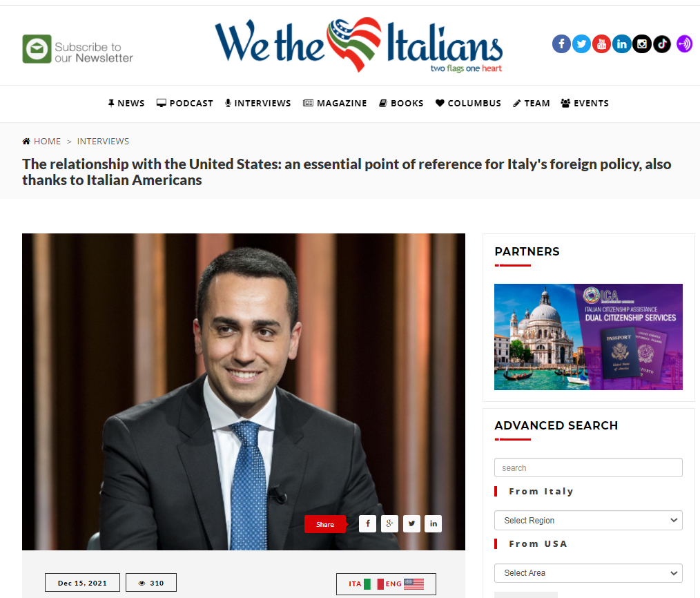The width and height of the screenshot is (700, 598).
Task: Share article on Google Plus
Action: [x=389, y=523]
